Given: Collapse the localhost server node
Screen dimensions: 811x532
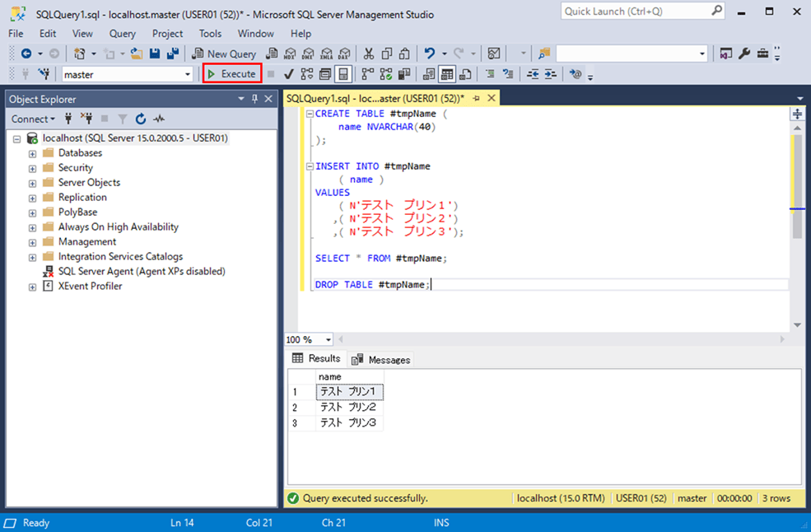Looking at the screenshot, I should pos(16,139).
